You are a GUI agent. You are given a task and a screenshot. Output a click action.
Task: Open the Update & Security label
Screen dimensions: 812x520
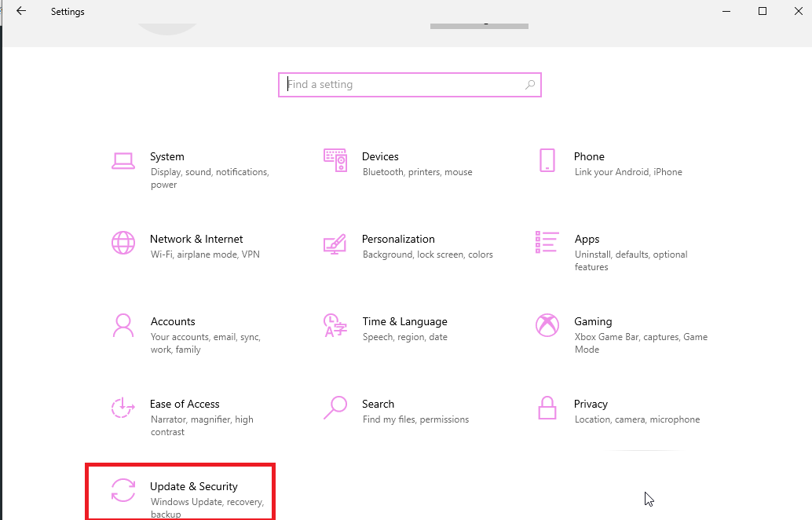click(194, 487)
